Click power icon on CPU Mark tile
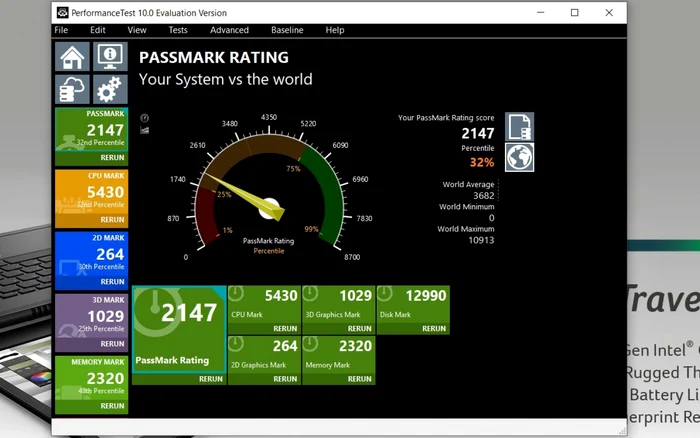The height and width of the screenshot is (438, 700). 236,293
